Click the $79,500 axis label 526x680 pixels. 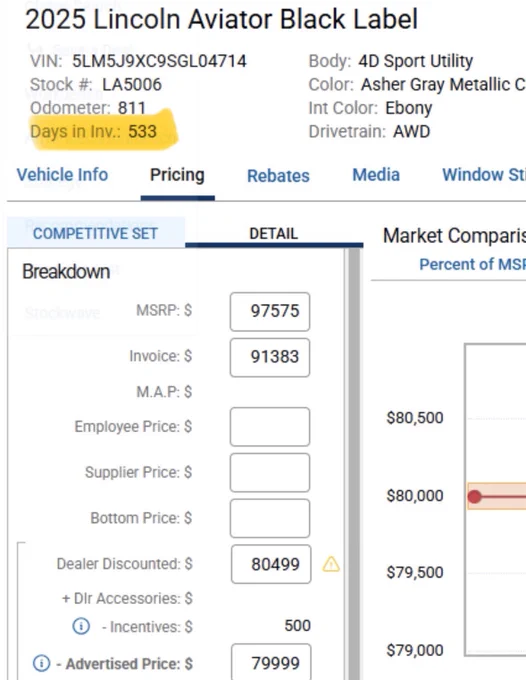(415, 572)
